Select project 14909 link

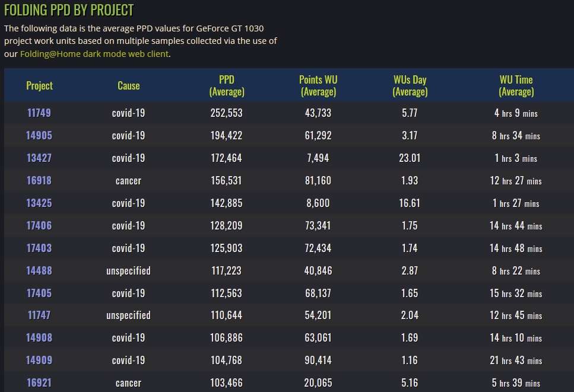click(x=39, y=360)
